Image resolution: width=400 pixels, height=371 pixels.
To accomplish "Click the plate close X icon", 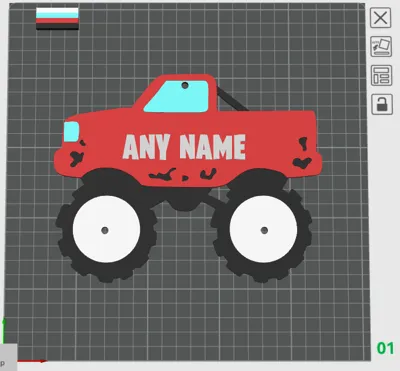I will pyautogui.click(x=381, y=18).
